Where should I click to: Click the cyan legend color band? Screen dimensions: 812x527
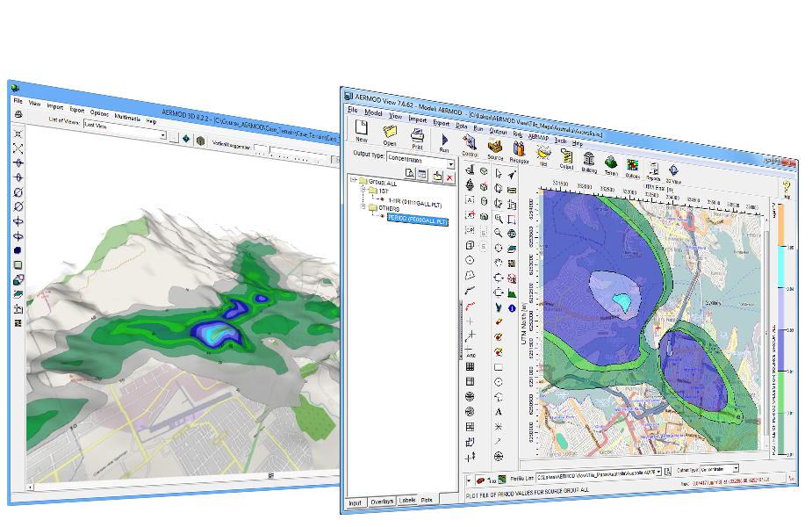781,267
